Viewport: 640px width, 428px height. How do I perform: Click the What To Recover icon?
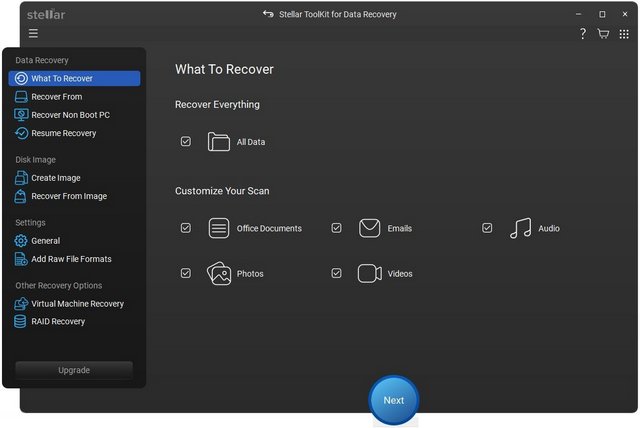pyautogui.click(x=21, y=78)
